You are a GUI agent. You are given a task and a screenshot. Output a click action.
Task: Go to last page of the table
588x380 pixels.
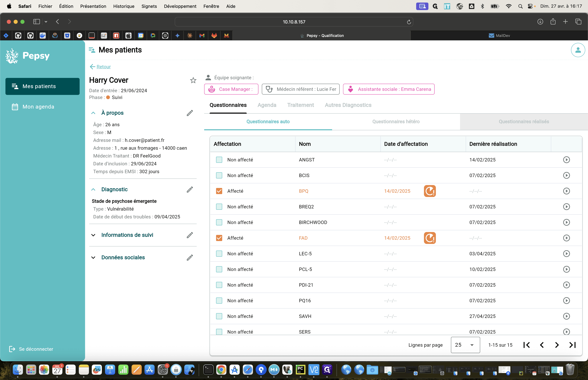pos(573,345)
